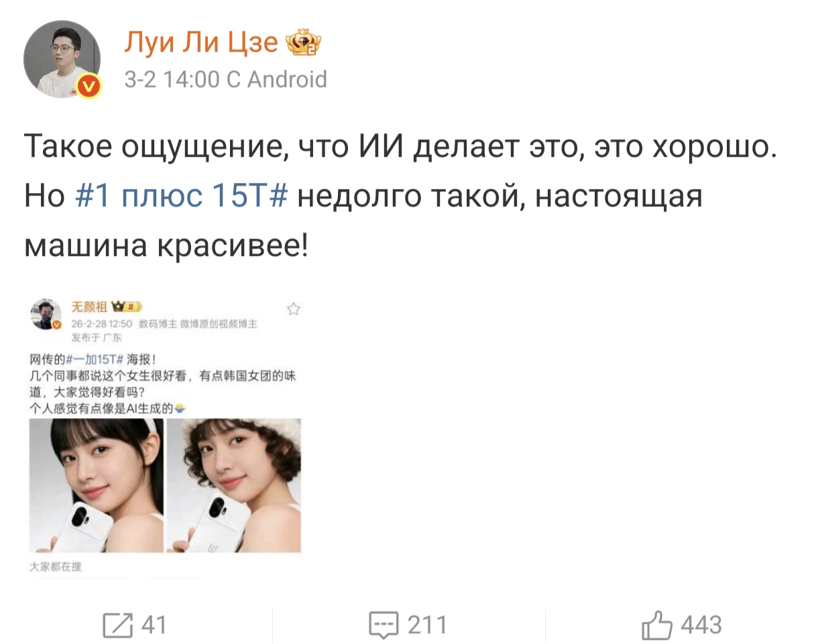
Task: Click the 443 likes count
Action: click(701, 625)
